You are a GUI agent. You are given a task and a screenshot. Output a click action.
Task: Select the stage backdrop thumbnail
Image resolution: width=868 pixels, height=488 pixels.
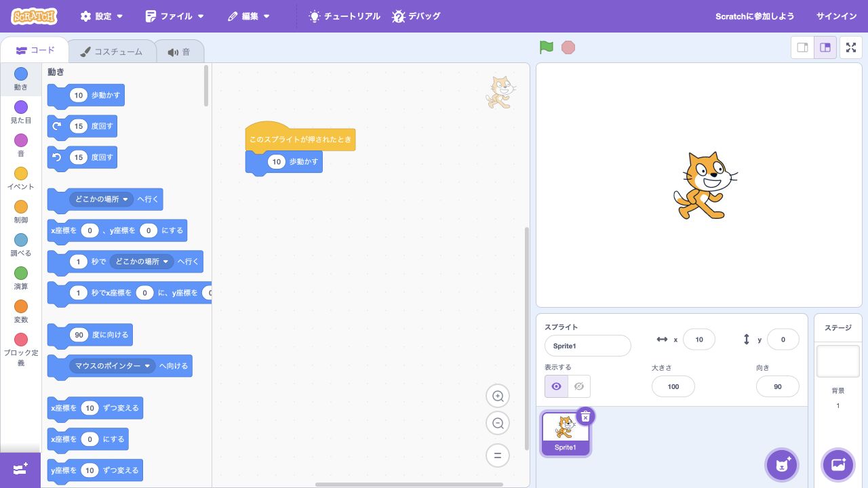pos(837,361)
